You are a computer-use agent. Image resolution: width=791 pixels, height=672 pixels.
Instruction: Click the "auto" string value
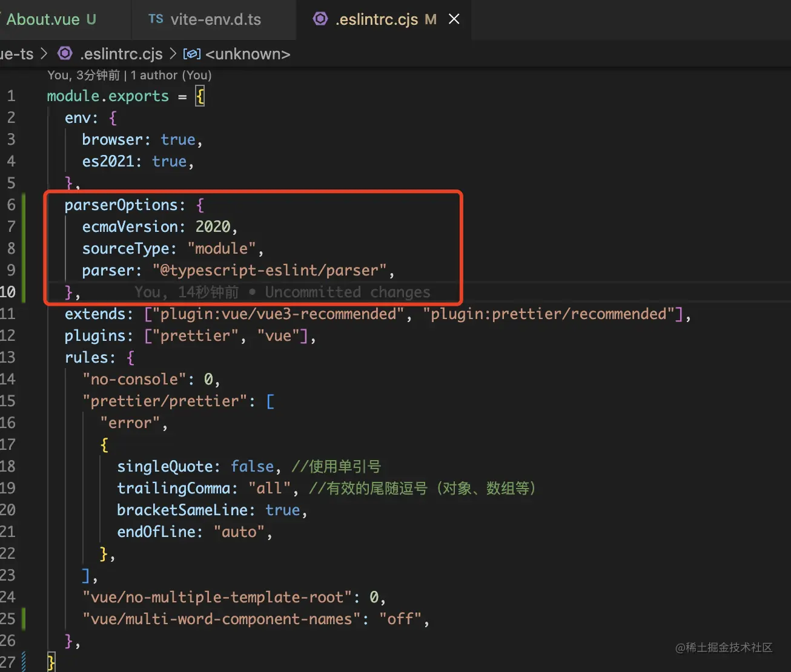click(239, 532)
